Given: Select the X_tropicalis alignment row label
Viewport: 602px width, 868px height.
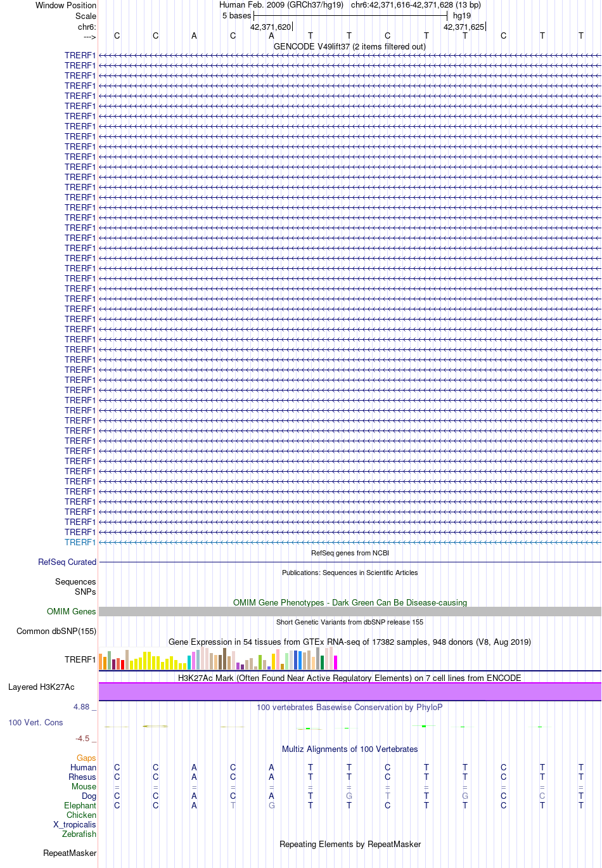Looking at the screenshot, I should point(75,824).
